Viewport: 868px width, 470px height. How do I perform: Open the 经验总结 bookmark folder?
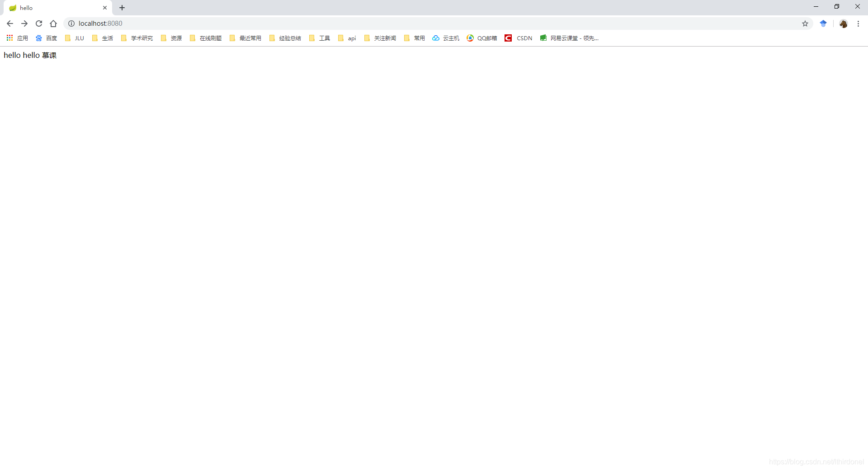pyautogui.click(x=285, y=38)
